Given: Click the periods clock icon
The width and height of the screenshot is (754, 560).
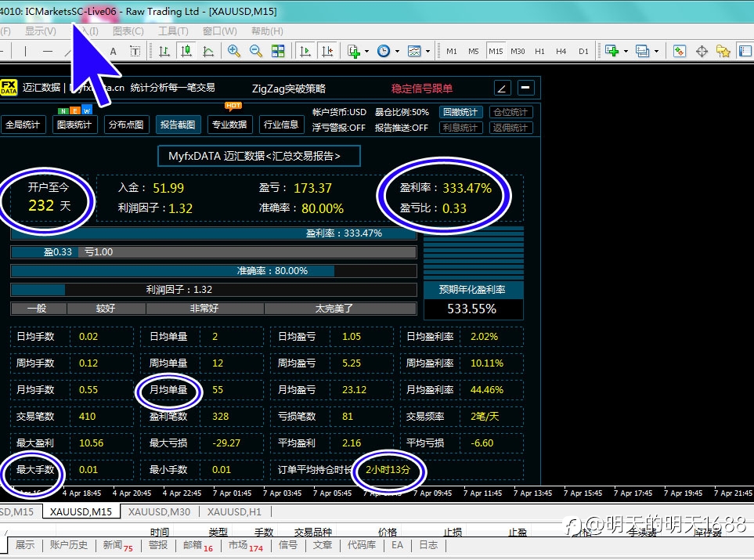Looking at the screenshot, I should tap(383, 51).
